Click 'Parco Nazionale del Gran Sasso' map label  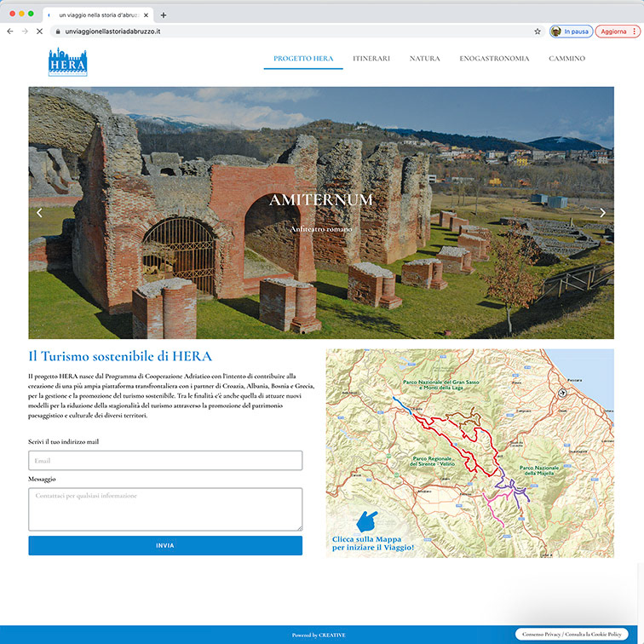point(440,384)
